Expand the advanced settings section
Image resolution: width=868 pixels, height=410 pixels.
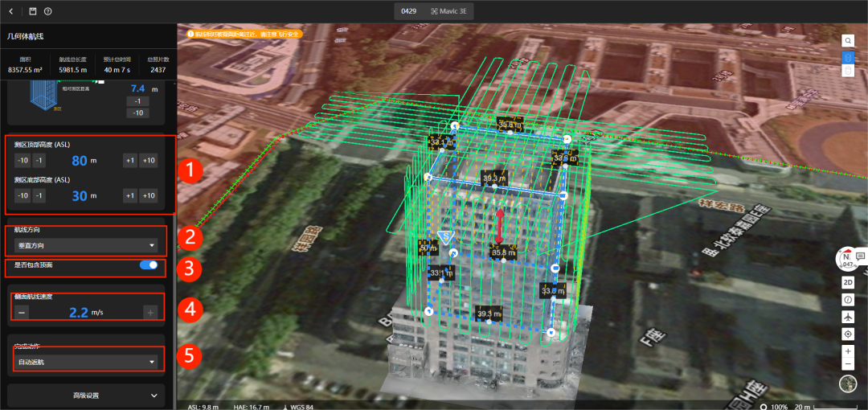click(86, 396)
